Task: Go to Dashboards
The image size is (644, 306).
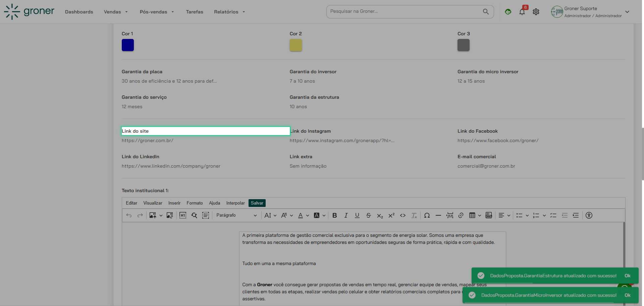Action: click(x=79, y=12)
